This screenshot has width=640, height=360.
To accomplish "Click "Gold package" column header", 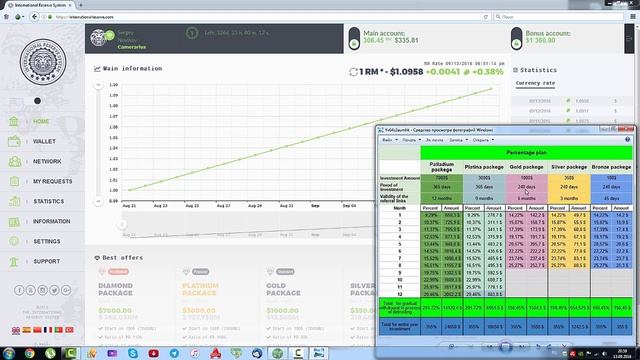I will coord(527,167).
